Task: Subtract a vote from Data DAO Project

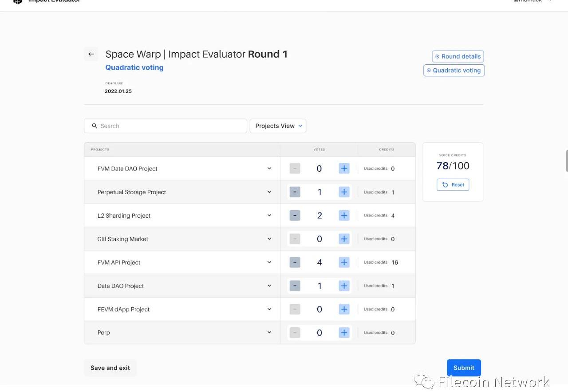Action: pos(295,286)
